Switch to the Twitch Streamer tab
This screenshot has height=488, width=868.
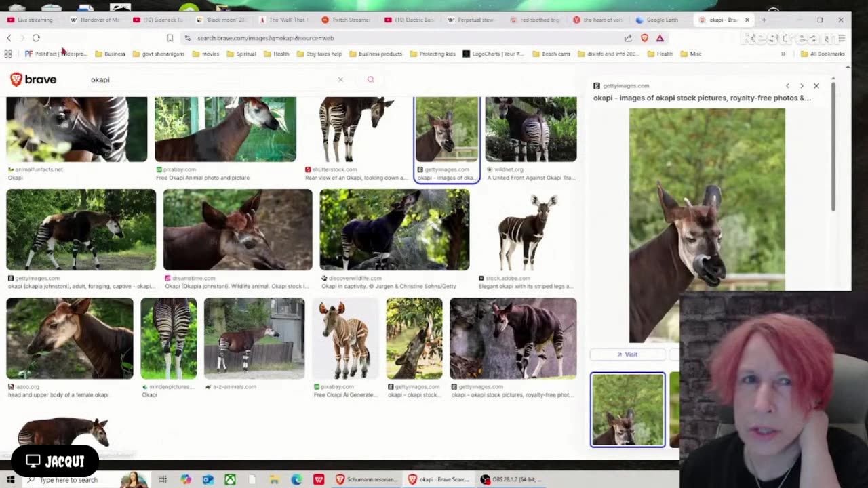[346, 20]
